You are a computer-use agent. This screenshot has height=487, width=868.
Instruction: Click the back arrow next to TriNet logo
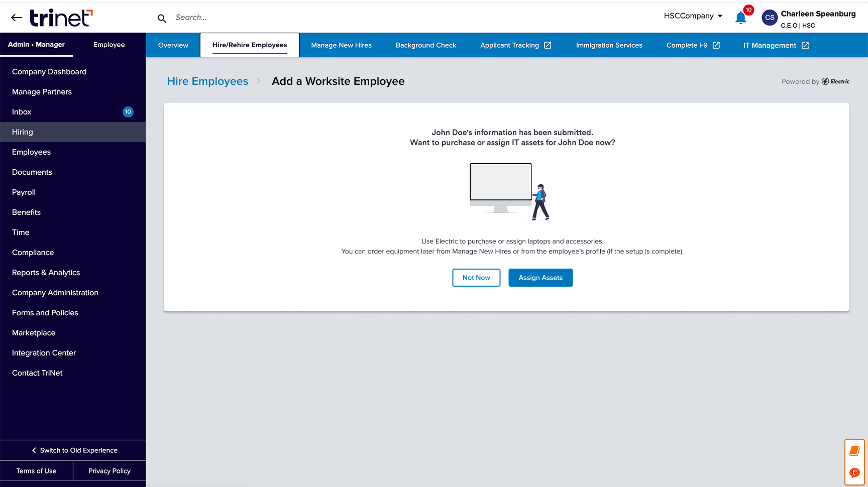point(17,17)
